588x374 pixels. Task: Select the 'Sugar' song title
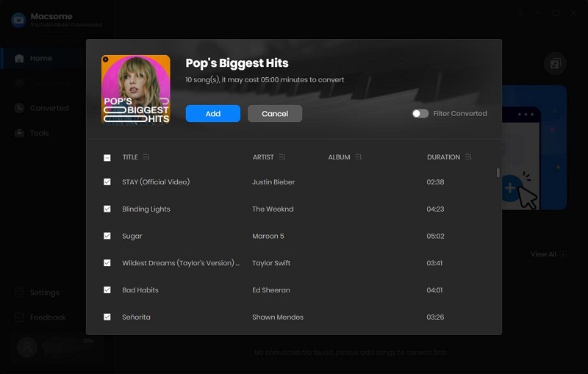tap(132, 236)
